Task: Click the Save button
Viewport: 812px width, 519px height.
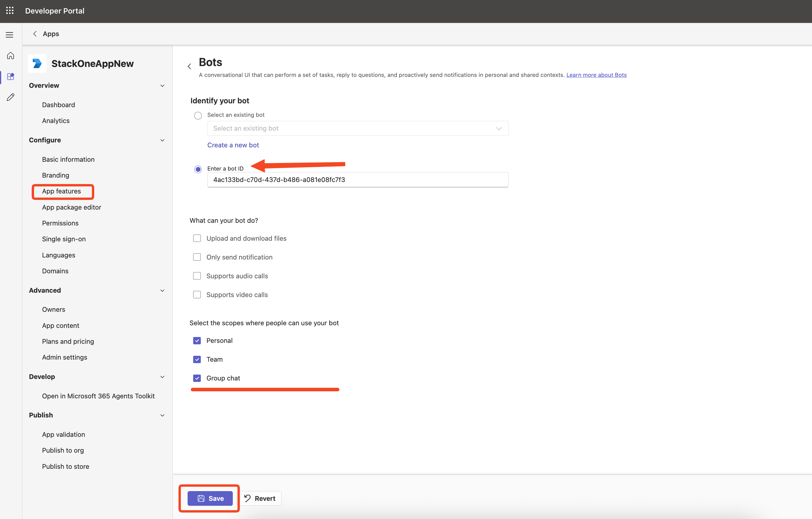Action: 210,498
